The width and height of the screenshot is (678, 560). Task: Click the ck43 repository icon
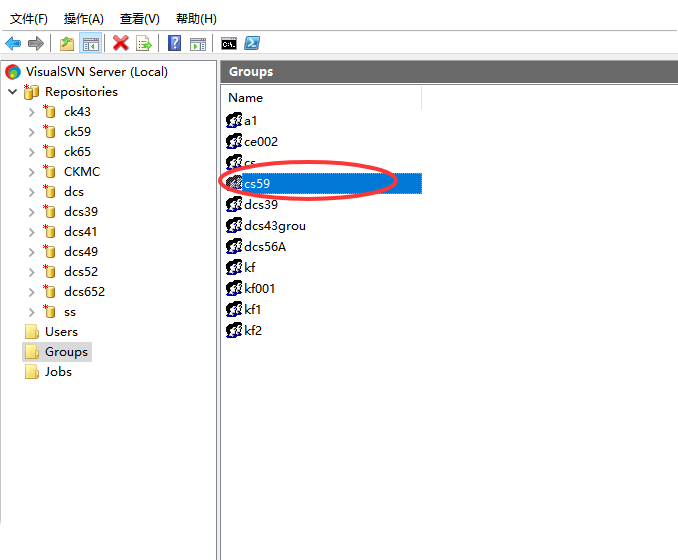[49, 111]
